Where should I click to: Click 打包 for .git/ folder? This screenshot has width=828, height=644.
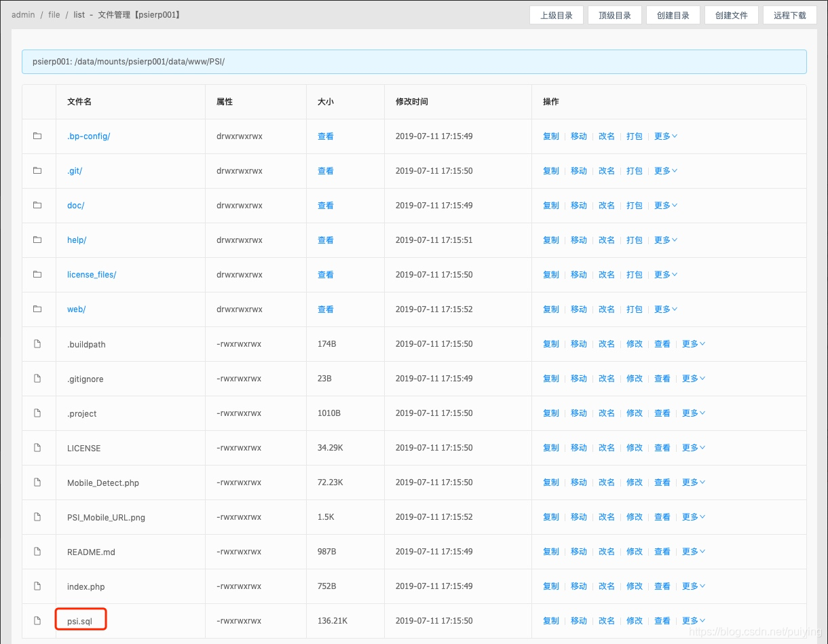[635, 170]
